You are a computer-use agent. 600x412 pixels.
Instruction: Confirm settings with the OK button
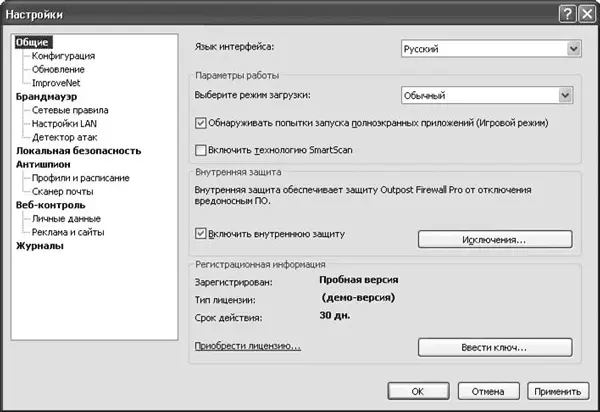(x=418, y=391)
